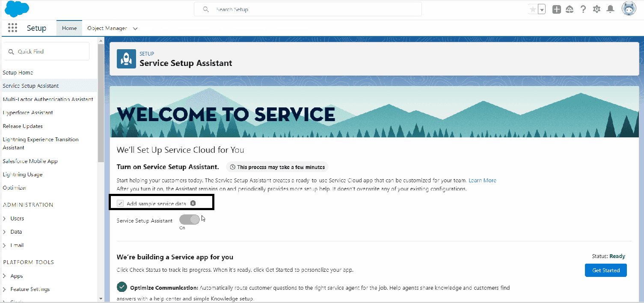The height and width of the screenshot is (303, 644).
Task: Click the Service Setup Assistant rocket icon
Action: click(126, 59)
